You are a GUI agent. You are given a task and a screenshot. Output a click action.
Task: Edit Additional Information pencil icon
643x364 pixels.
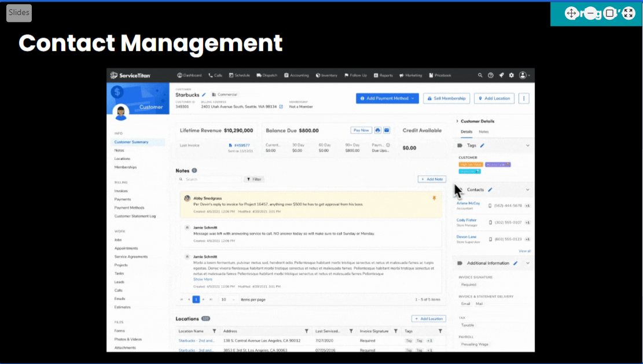click(516, 263)
